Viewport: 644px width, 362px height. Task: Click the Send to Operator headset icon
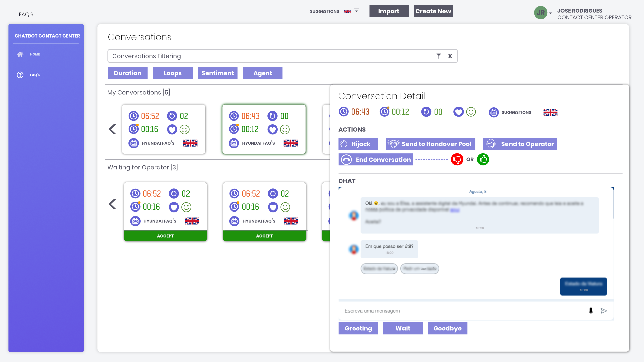click(491, 144)
